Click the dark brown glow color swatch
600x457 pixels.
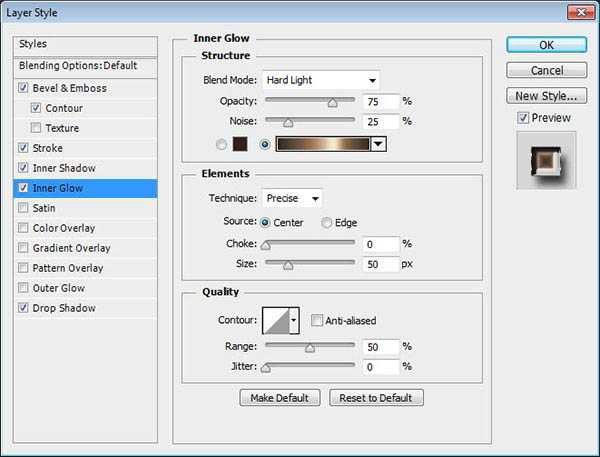point(239,143)
